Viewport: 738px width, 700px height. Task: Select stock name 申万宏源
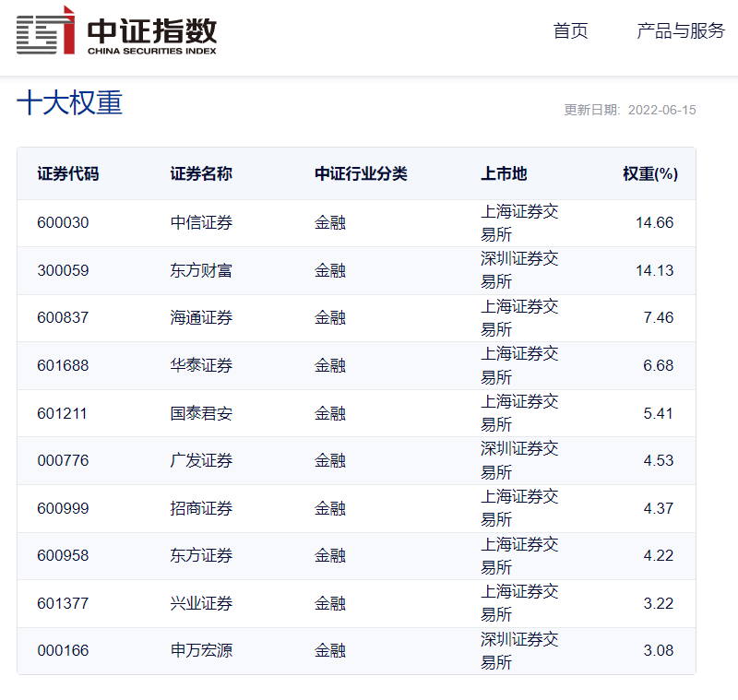tap(201, 650)
